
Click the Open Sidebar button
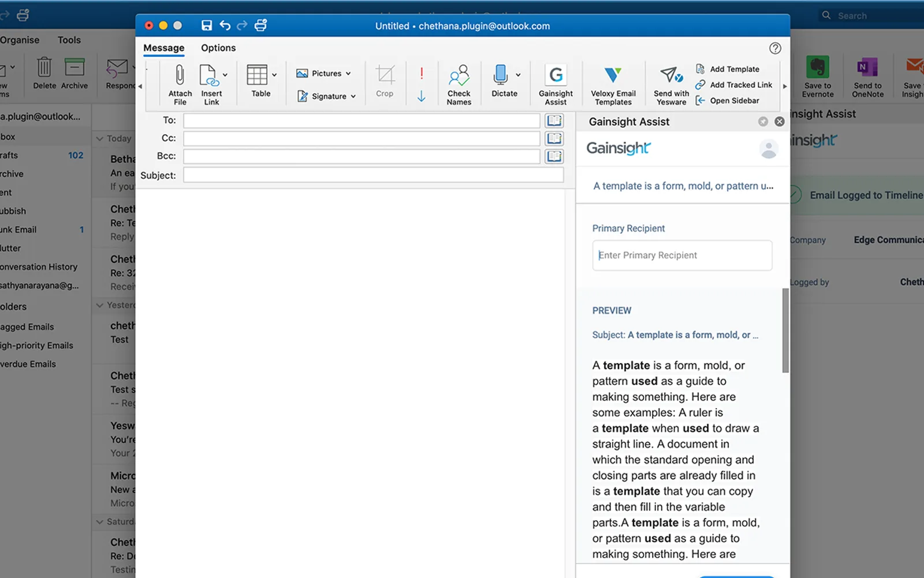pos(728,101)
